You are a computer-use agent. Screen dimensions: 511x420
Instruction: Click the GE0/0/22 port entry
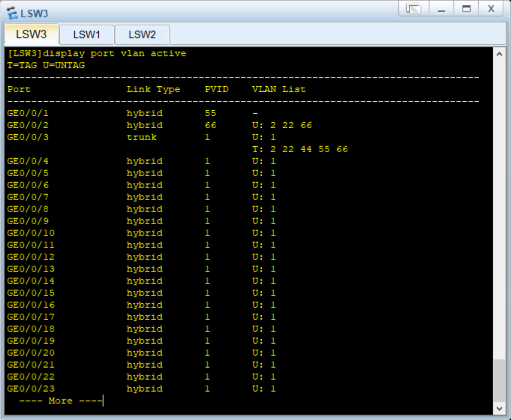30,377
